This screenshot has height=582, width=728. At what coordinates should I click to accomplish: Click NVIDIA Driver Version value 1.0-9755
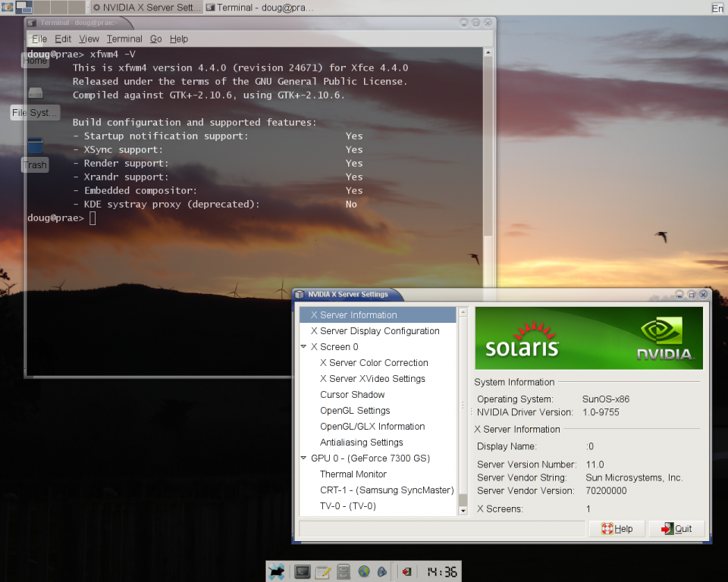[x=601, y=412]
